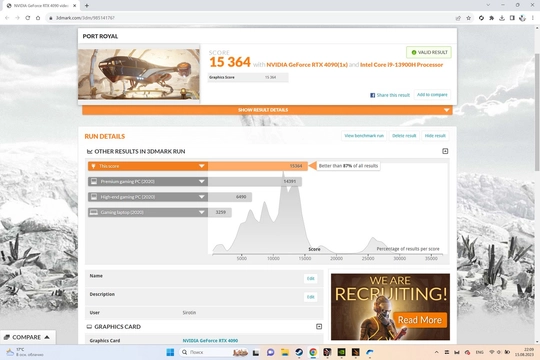Click the Graphics Score 15 364 row

coord(248,78)
